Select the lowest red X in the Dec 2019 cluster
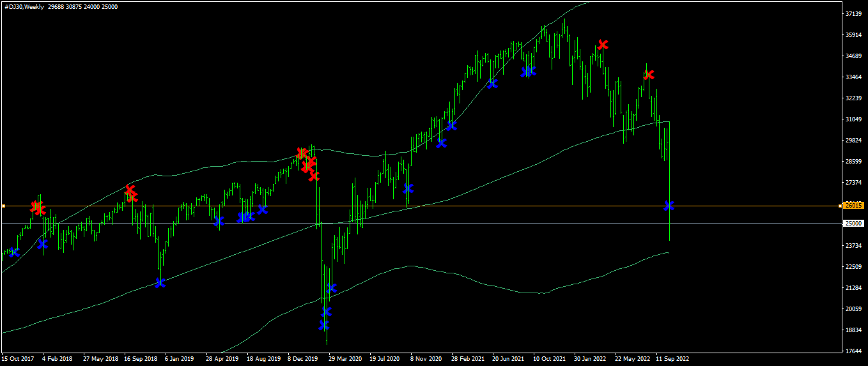This screenshot has width=868, height=366. pos(314,176)
